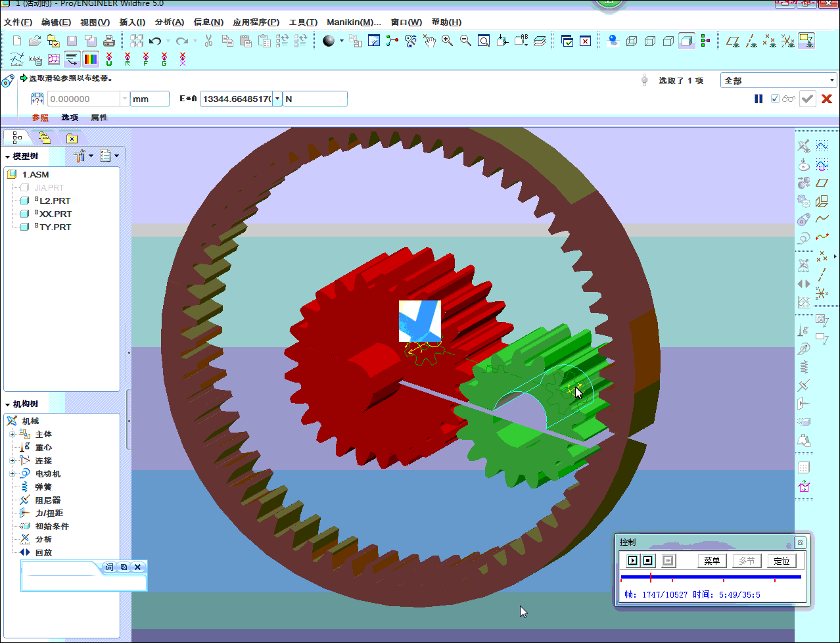Click the E*A value input field

pyautogui.click(x=236, y=99)
